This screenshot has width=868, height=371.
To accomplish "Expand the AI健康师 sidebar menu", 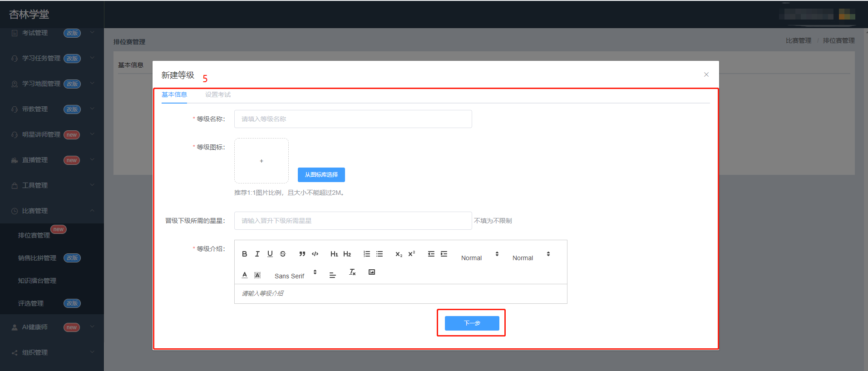I will pos(52,327).
